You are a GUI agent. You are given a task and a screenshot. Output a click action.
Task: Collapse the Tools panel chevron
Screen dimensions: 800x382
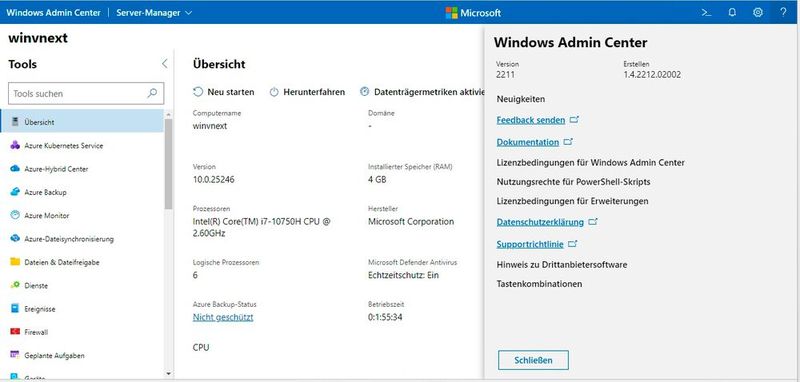tap(164, 64)
